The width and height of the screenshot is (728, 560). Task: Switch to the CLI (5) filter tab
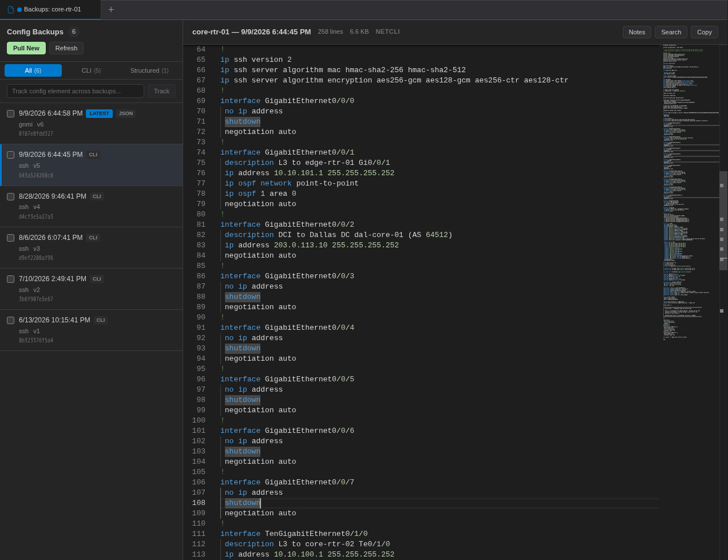(91, 70)
